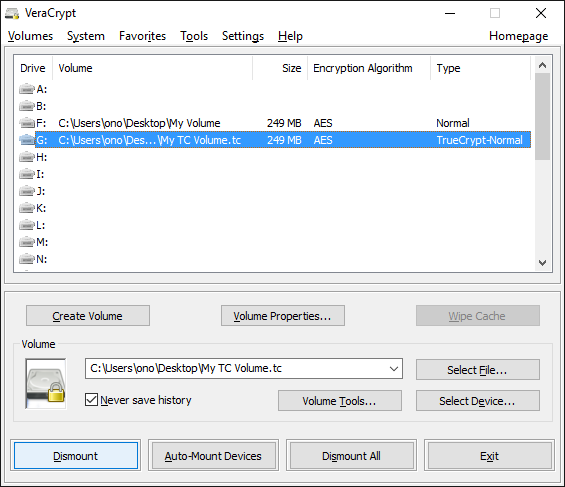The height and width of the screenshot is (487, 565).
Task: Select the N: drive slot icon
Action: coord(27,259)
